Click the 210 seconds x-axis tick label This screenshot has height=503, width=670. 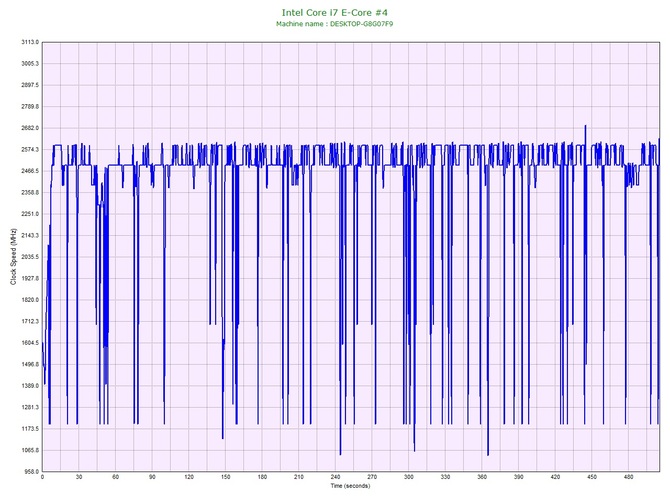(299, 477)
